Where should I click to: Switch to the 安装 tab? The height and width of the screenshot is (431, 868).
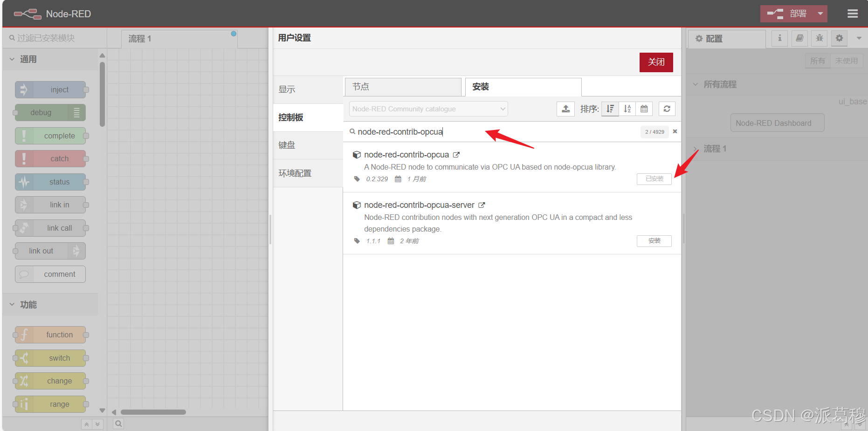pos(523,87)
